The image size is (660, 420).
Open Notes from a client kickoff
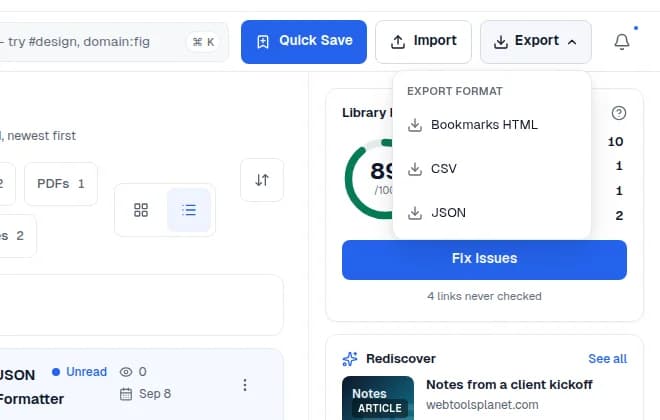tap(509, 384)
